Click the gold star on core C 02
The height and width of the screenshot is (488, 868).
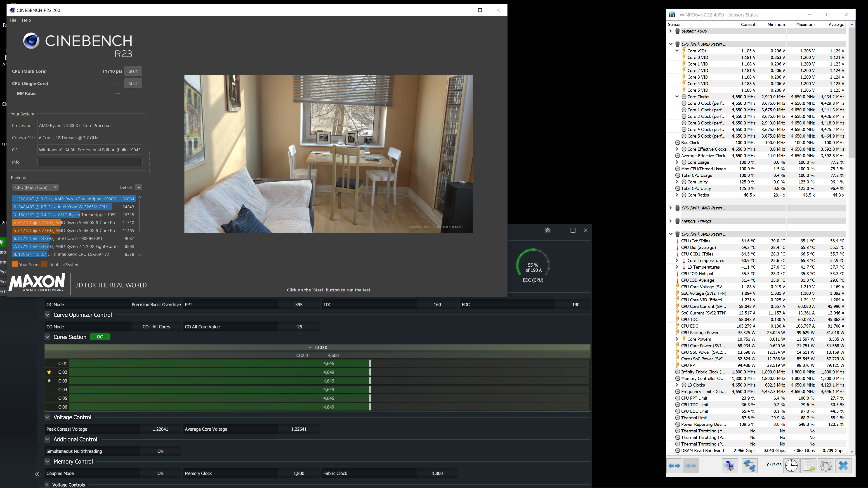pos(49,372)
